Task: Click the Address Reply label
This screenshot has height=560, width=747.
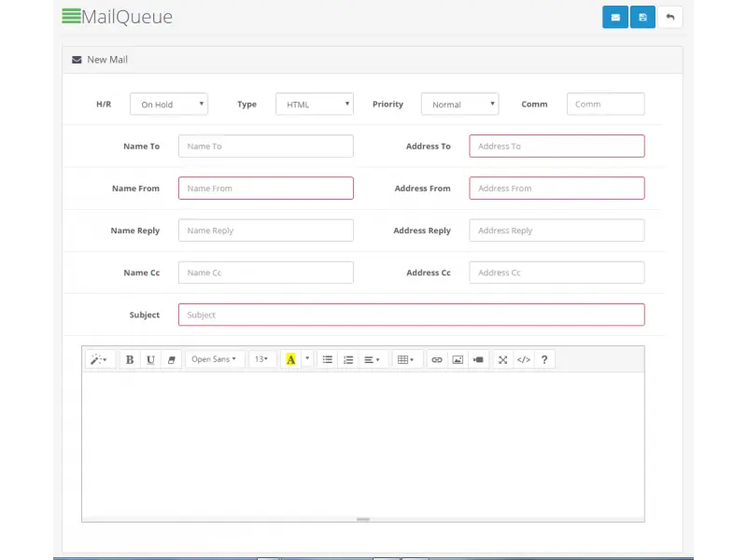Action: [x=422, y=231]
